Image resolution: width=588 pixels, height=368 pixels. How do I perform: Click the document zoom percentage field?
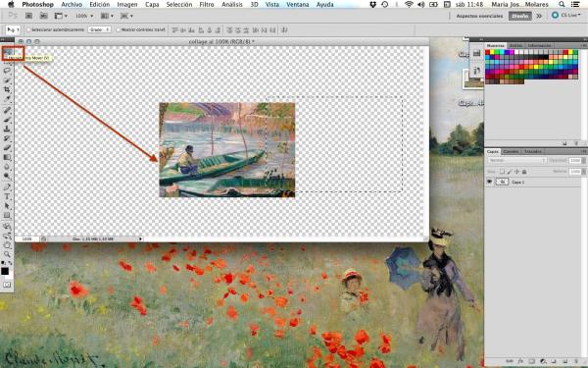point(27,238)
